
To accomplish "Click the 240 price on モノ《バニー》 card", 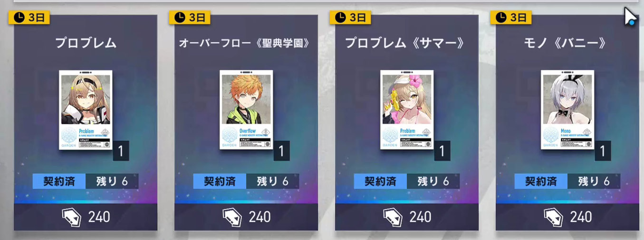I will pyautogui.click(x=581, y=217).
